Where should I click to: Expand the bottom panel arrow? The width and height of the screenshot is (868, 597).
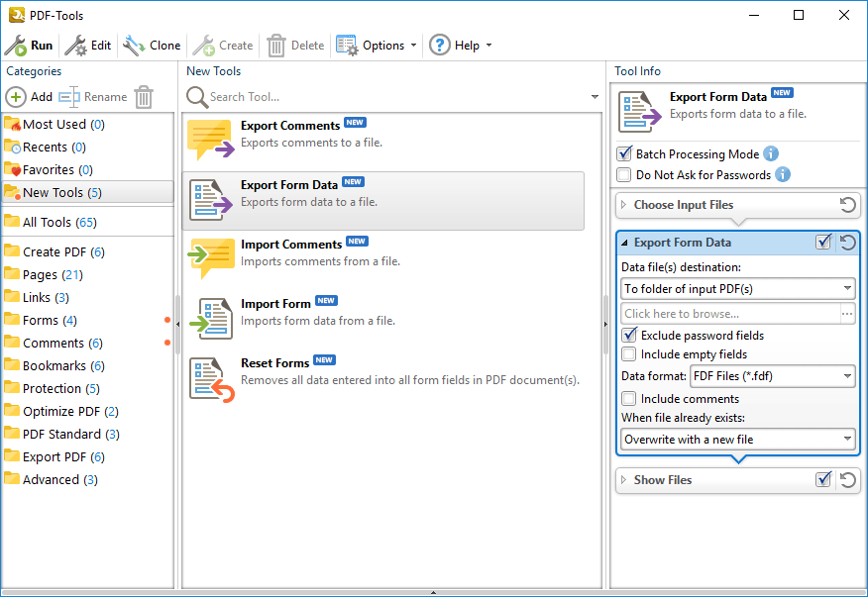(x=433, y=593)
